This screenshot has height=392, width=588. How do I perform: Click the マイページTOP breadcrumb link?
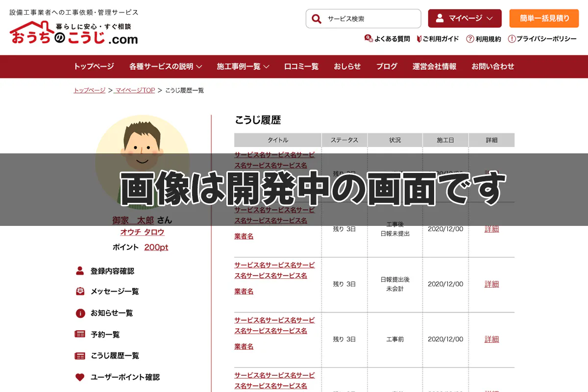(x=134, y=90)
